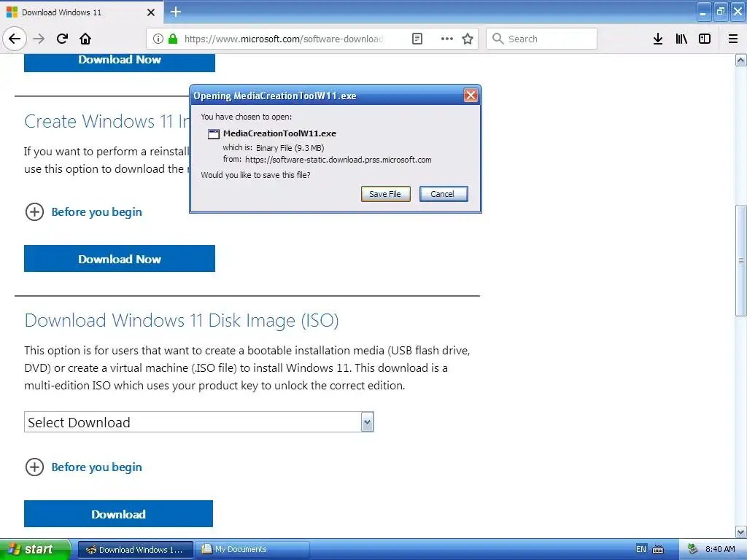
Task: Click the 8:40 AM clock
Action: (720, 549)
